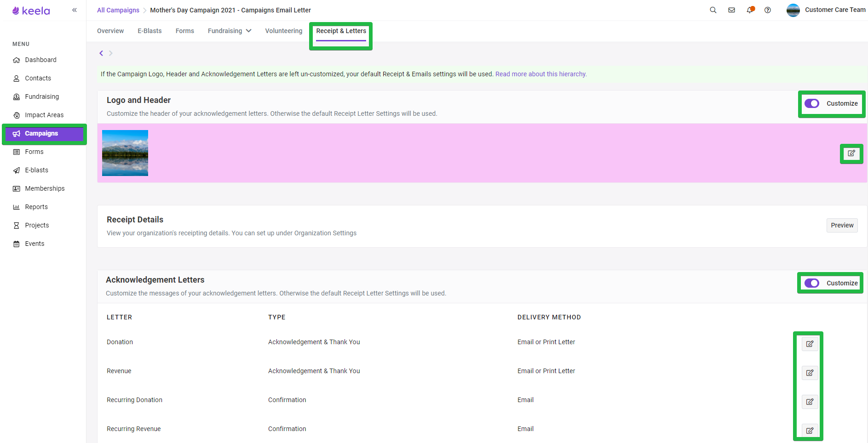Click the sidebar Forms list icon

click(x=17, y=152)
